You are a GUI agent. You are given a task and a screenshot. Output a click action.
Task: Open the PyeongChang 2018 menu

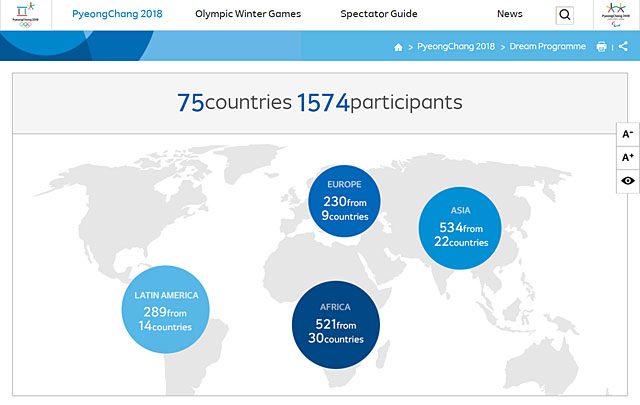118,14
